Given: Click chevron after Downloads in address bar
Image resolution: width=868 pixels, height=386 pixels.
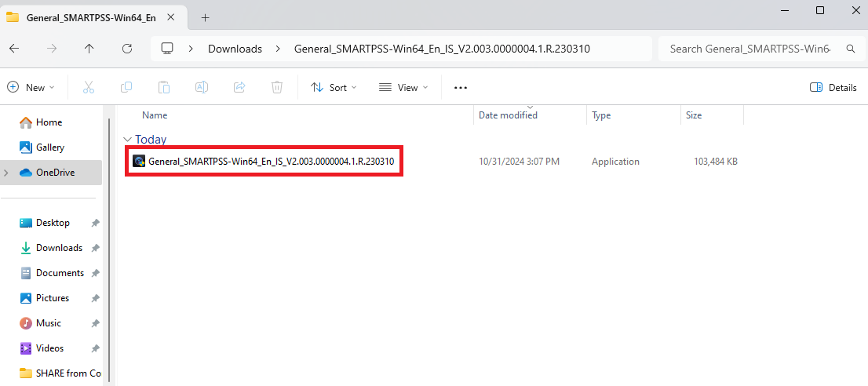Looking at the screenshot, I should 278,49.
